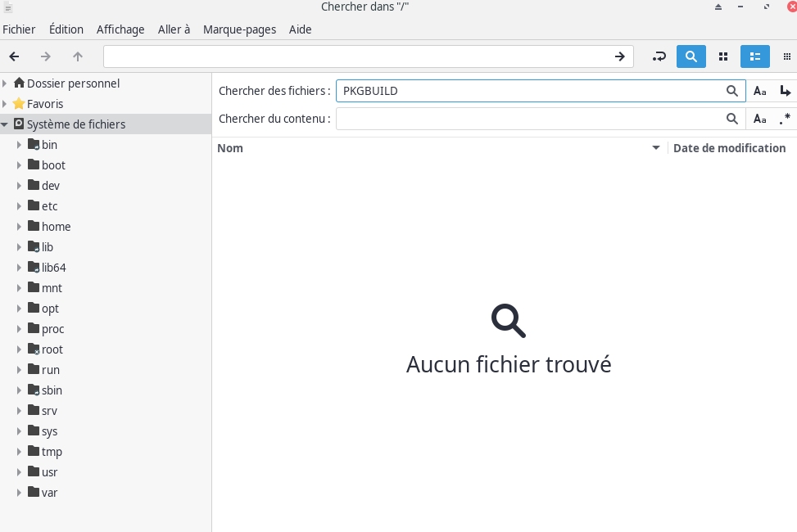This screenshot has height=532, width=797.
Task: Click the home folder icon in tree
Action: coord(34,226)
